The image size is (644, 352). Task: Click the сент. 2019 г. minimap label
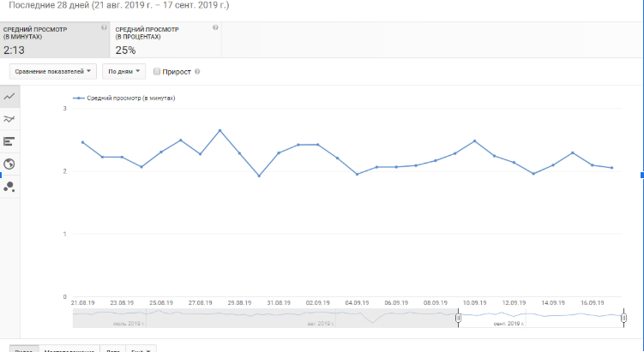coord(509,324)
